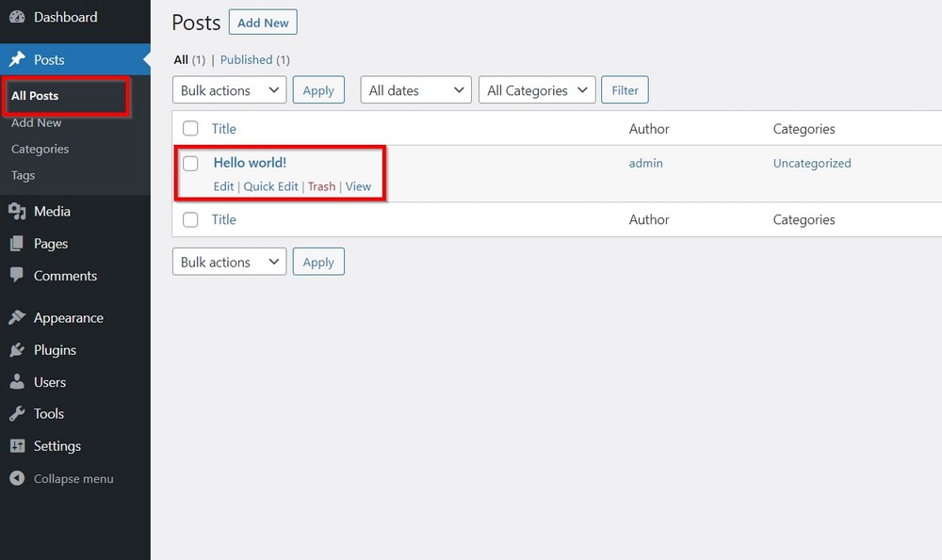Click Collapse menu text
This screenshot has height=560, width=942.
pos(73,478)
